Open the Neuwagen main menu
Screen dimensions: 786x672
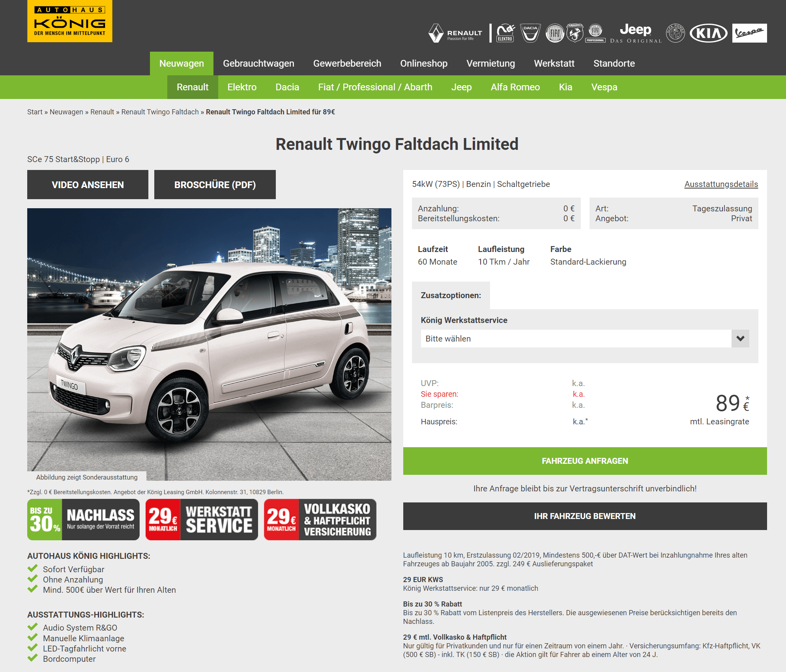tap(182, 63)
